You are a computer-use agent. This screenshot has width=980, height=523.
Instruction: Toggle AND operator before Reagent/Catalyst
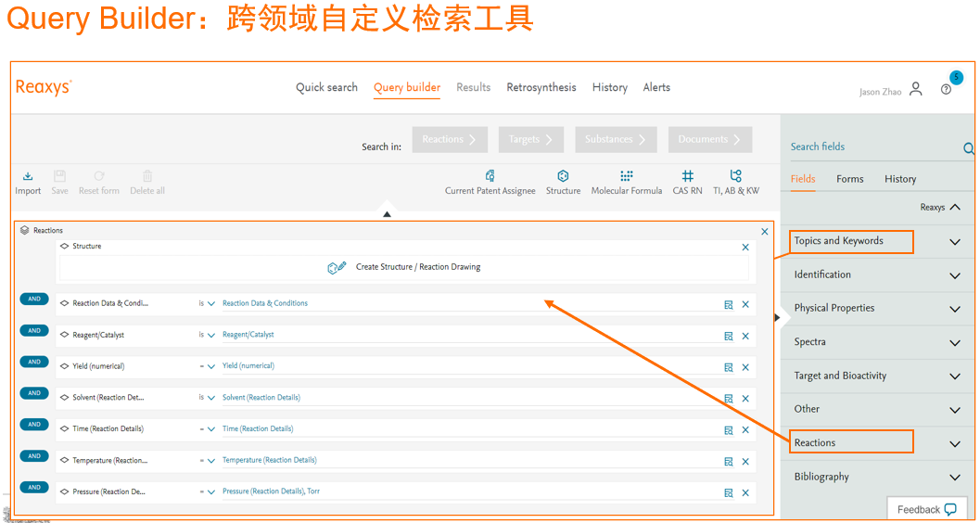click(x=34, y=330)
